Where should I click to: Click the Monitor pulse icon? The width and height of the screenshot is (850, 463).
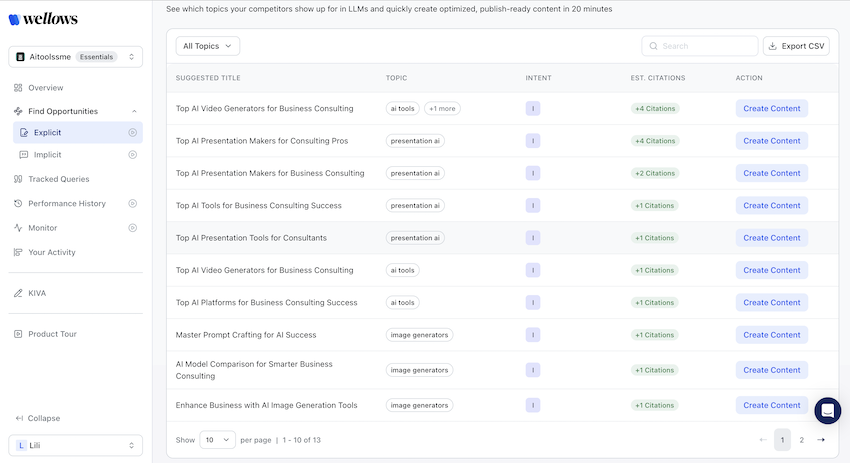[18, 228]
